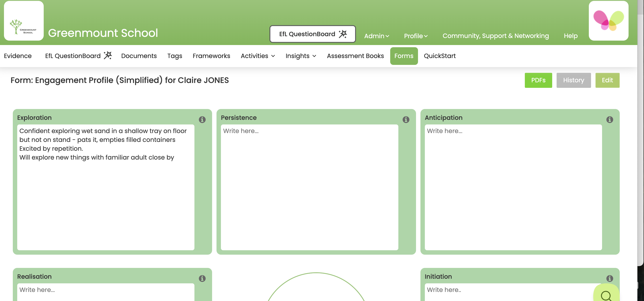Click the PDFs button
The width and height of the screenshot is (644, 301).
pos(538,80)
